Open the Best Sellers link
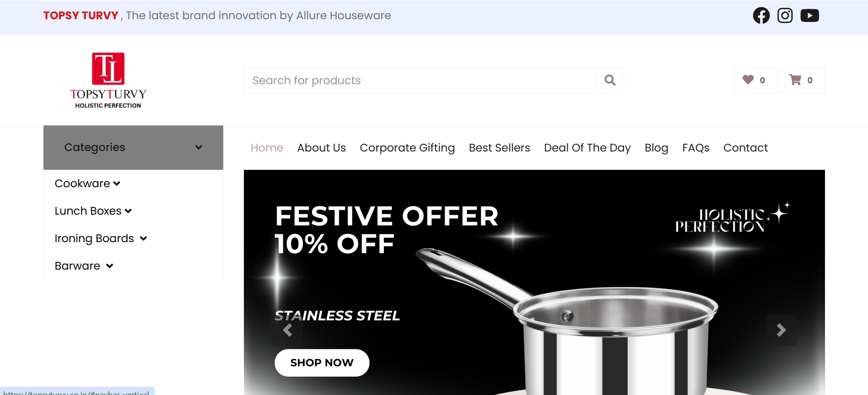 click(499, 148)
